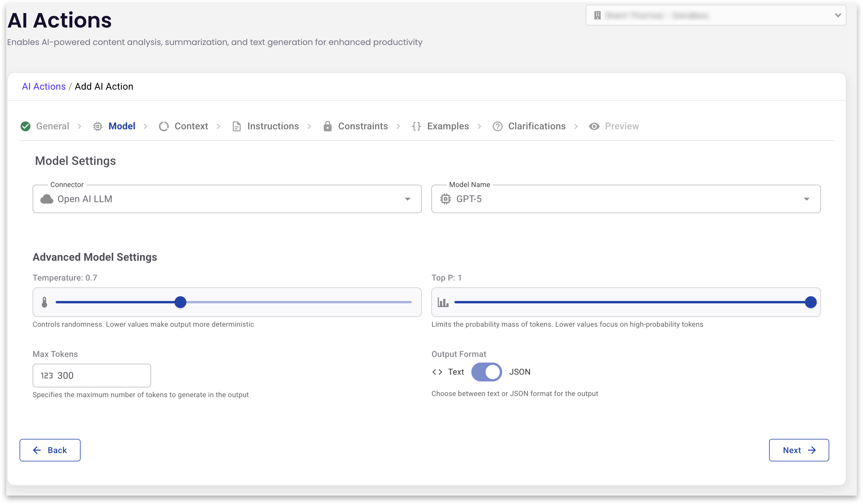The width and height of the screenshot is (863, 504).
Task: Click the Preview eye icon
Action: pyautogui.click(x=594, y=126)
